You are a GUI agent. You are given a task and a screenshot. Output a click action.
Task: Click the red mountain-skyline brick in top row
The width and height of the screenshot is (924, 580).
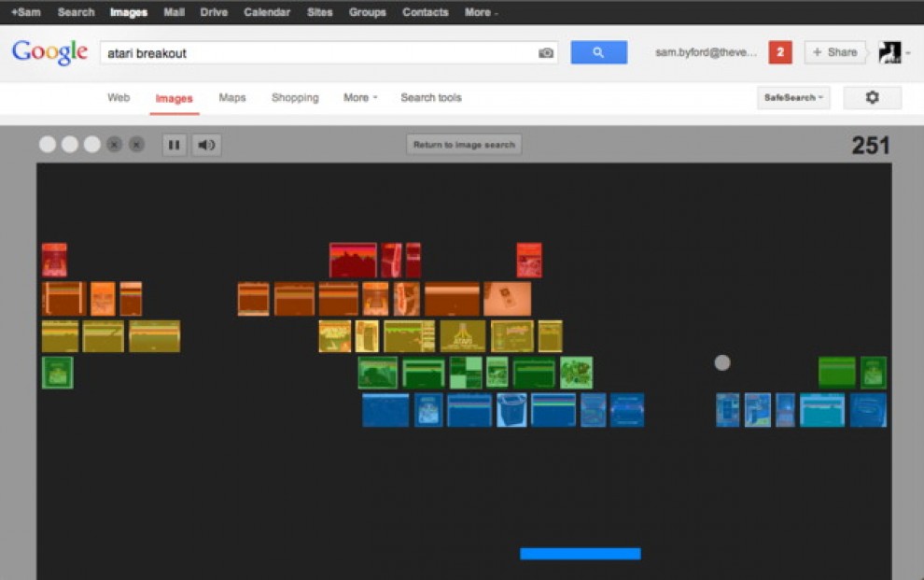click(x=353, y=260)
